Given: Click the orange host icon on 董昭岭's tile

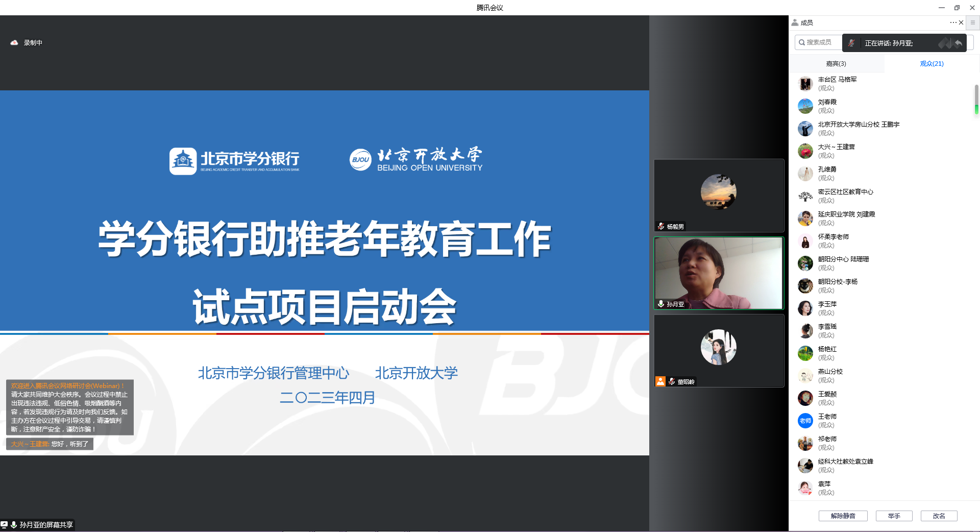Looking at the screenshot, I should pos(660,381).
